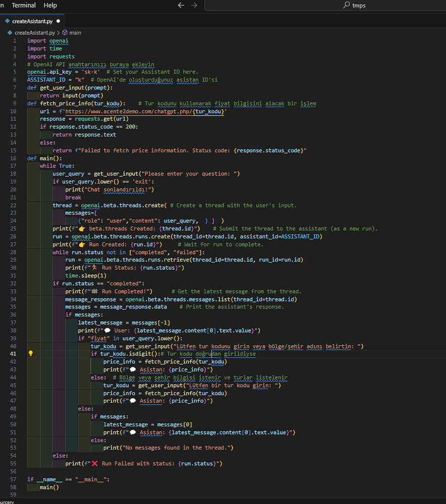The image size is (446, 504).
Task: Click the unsaved changes dot on the tab
Action: pyautogui.click(x=59, y=21)
